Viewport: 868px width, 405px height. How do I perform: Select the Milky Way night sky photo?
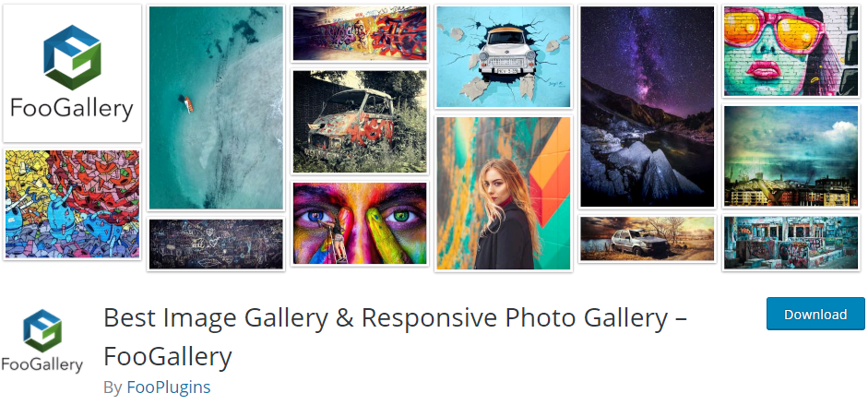[x=648, y=106]
